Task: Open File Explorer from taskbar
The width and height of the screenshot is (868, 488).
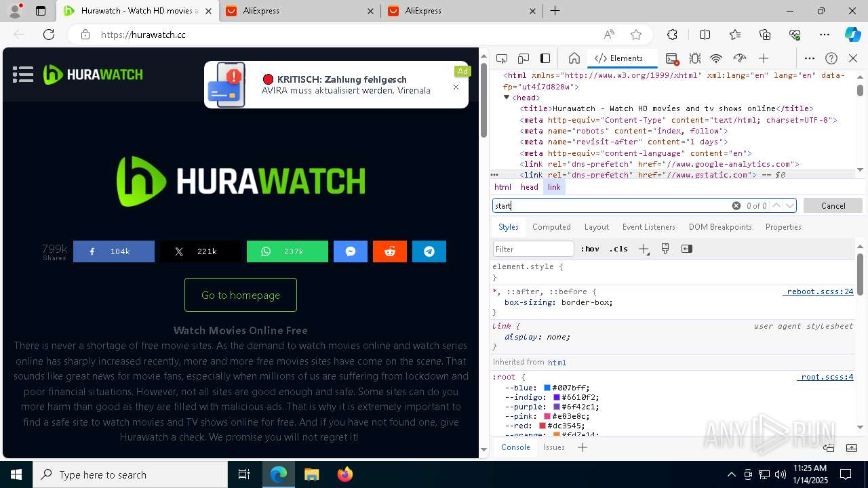Action: coord(311,474)
